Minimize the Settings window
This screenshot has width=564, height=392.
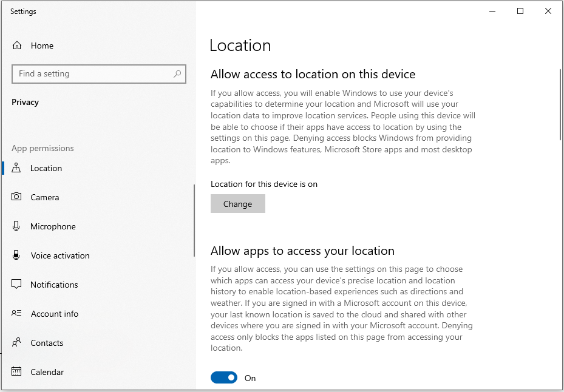[492, 11]
